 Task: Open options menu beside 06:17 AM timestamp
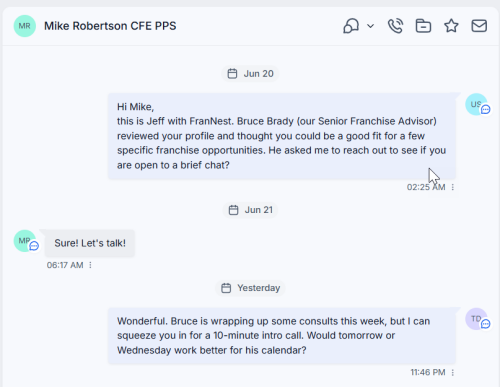coord(90,265)
